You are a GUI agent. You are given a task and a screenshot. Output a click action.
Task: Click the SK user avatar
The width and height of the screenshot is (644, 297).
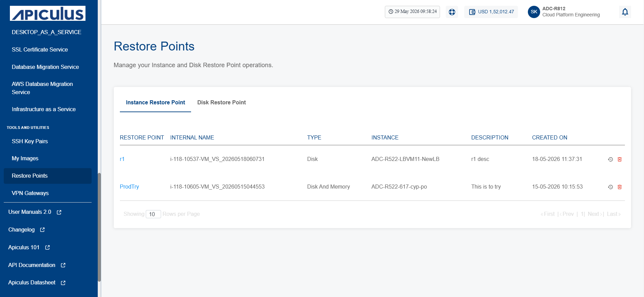[x=534, y=12]
